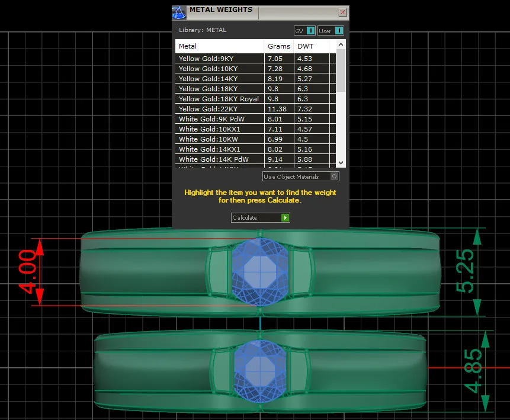Select the Yellow Gold:18KY row
Image resolution: width=510 pixels, height=420 pixels.
tap(256, 89)
